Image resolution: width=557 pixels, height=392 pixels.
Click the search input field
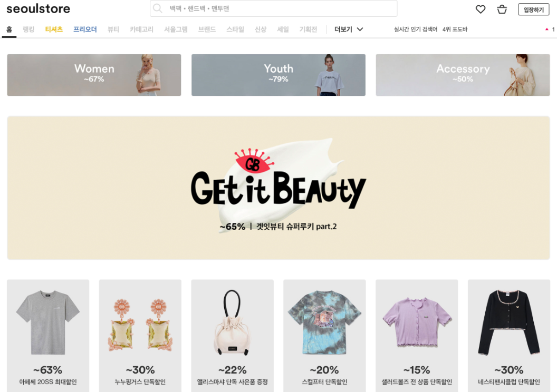pyautogui.click(x=274, y=8)
